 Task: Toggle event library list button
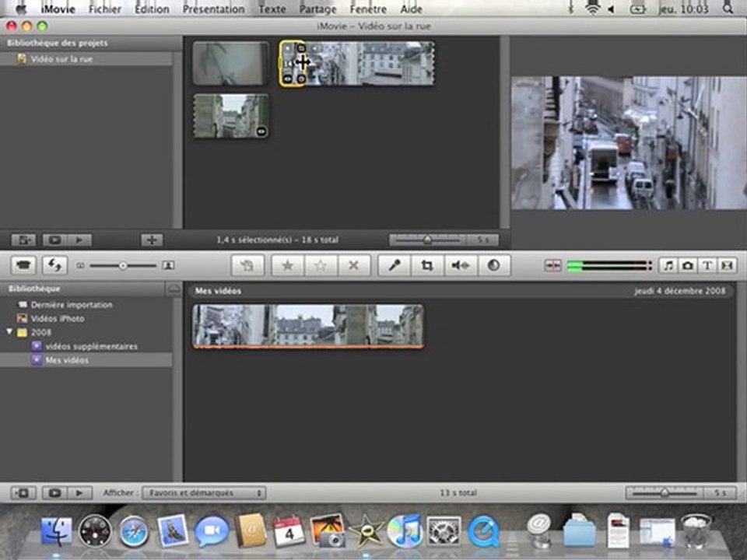pos(23,493)
